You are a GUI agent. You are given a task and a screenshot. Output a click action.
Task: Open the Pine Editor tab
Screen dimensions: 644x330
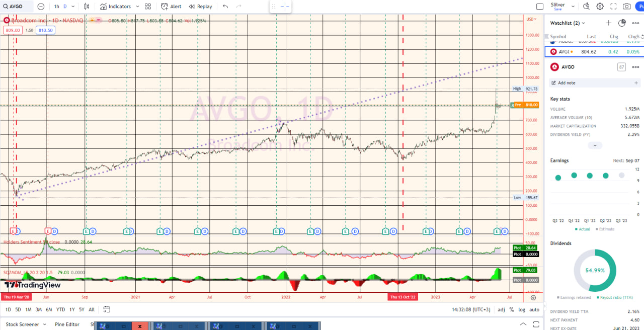[x=67, y=324]
